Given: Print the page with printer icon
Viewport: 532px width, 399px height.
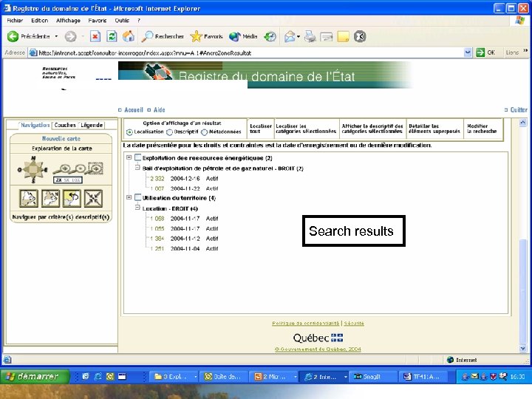Looking at the screenshot, I should pyautogui.click(x=310, y=36).
